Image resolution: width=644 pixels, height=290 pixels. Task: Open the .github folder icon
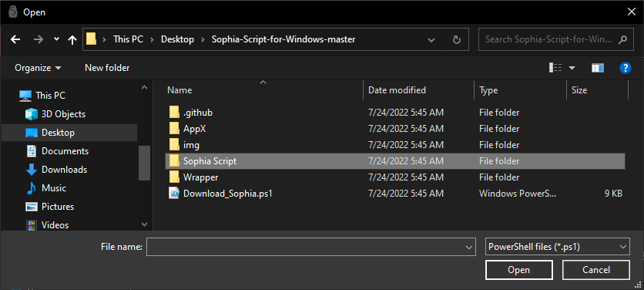pos(174,113)
